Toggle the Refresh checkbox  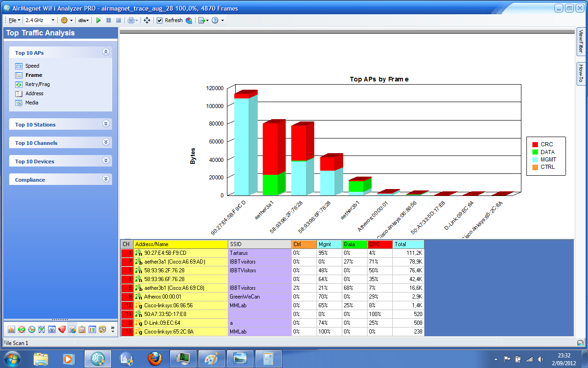(159, 20)
